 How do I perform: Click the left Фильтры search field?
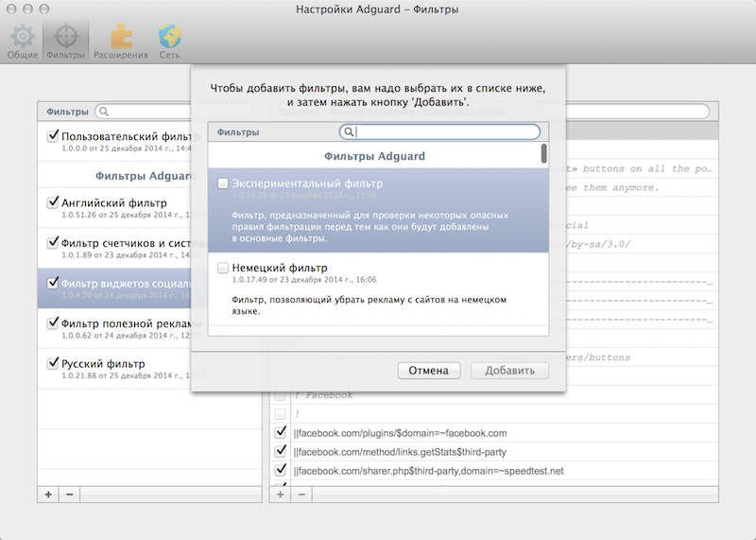point(145,112)
